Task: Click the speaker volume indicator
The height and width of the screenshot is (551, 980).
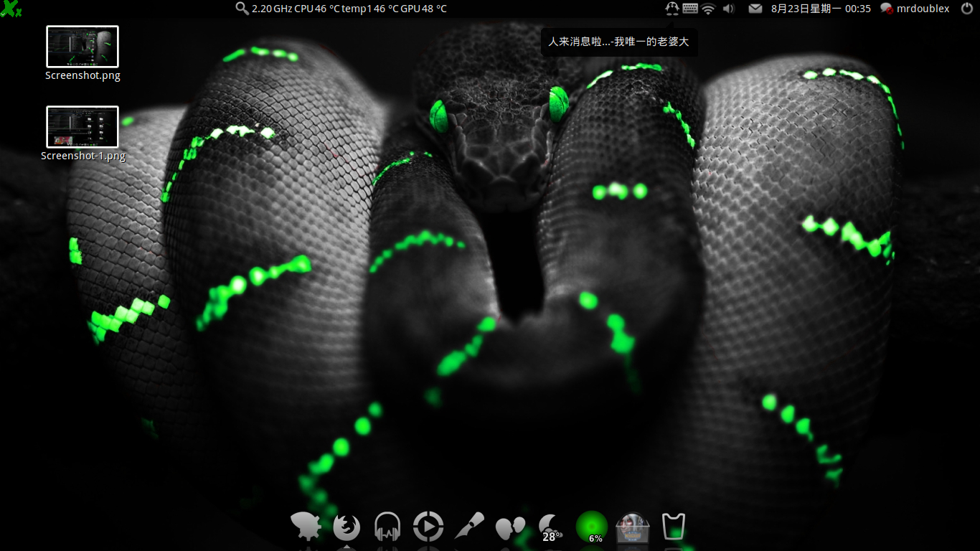Action: 729,9
